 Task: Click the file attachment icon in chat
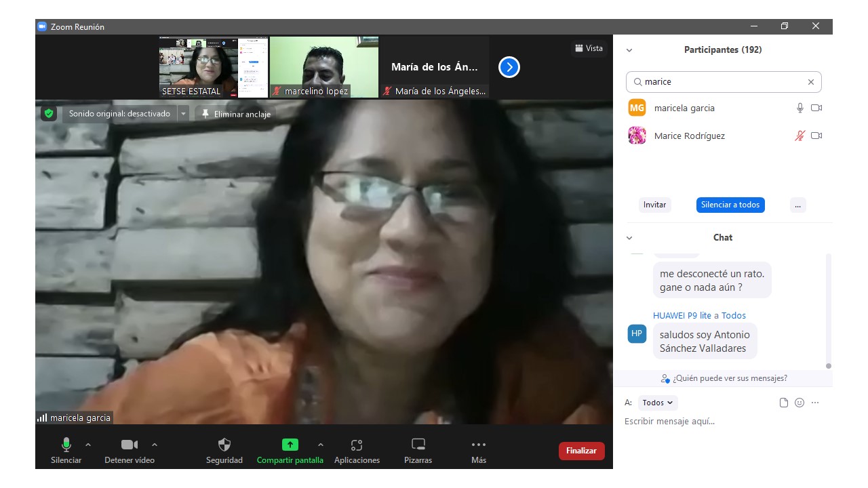(x=784, y=403)
